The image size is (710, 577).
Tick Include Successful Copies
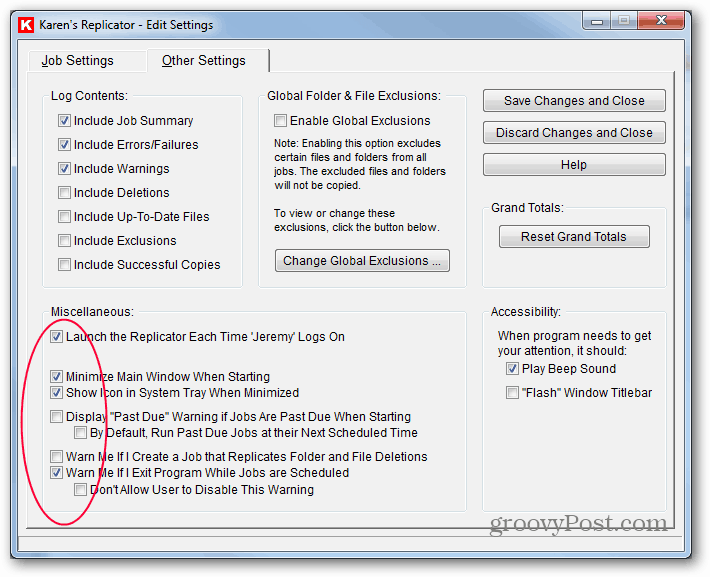pyautogui.click(x=64, y=264)
